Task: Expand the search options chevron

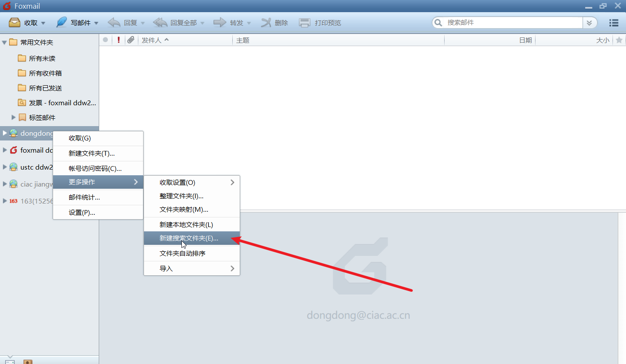Action: click(x=589, y=23)
